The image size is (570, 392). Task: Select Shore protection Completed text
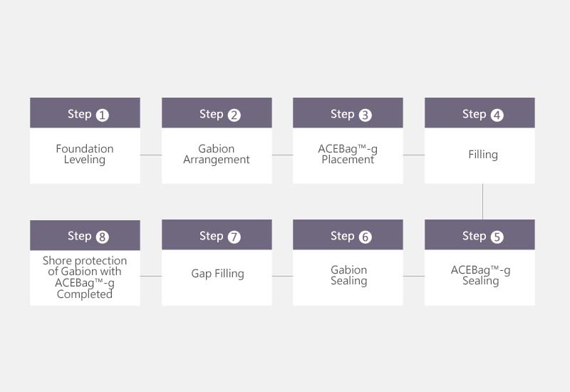pos(85,277)
